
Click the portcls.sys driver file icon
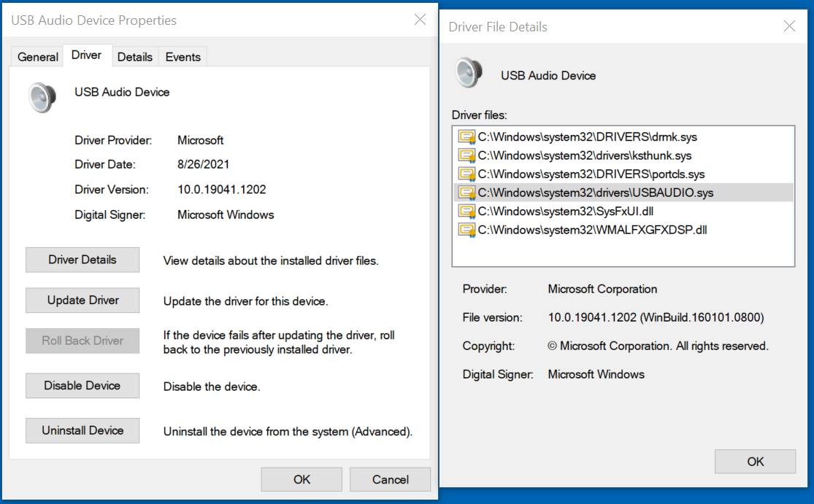click(x=466, y=174)
